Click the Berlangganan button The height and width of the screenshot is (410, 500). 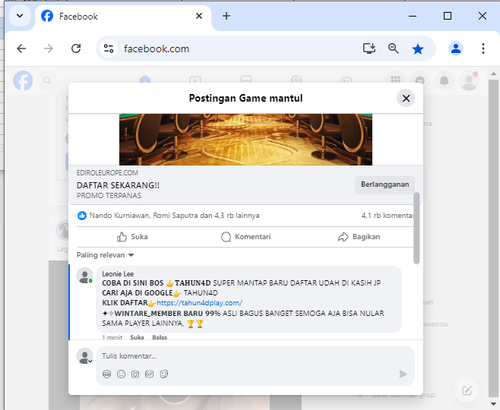[x=385, y=185]
